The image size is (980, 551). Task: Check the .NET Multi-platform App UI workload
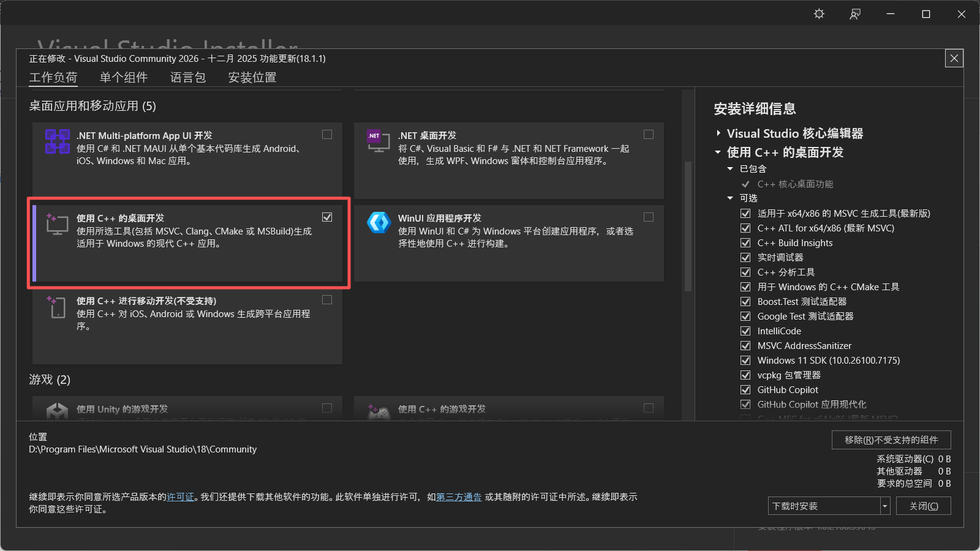tap(327, 135)
